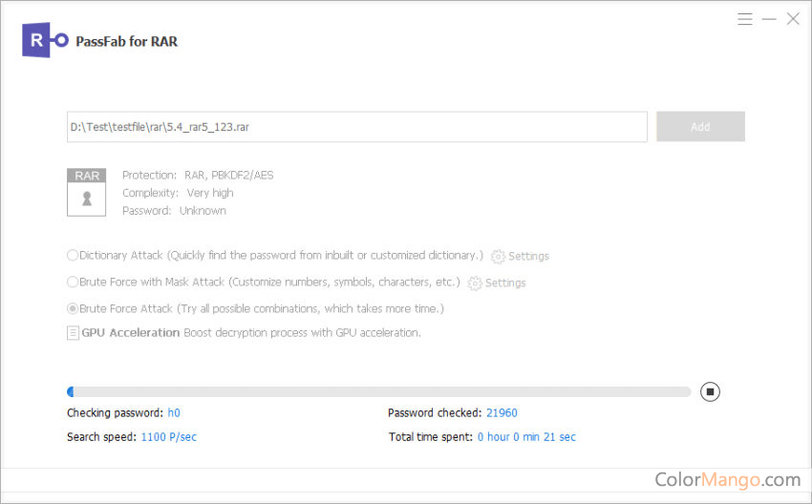Click the PassFab for RAR title text
Viewport: 812px width, 504px height.
(126, 41)
